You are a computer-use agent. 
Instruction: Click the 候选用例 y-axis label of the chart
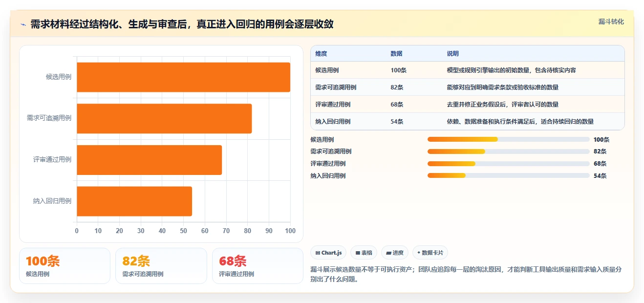click(59, 77)
